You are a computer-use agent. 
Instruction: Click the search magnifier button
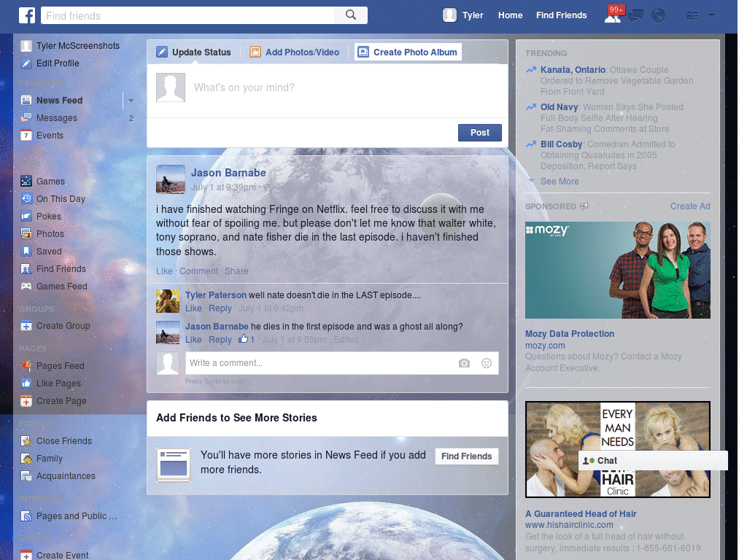click(x=351, y=15)
